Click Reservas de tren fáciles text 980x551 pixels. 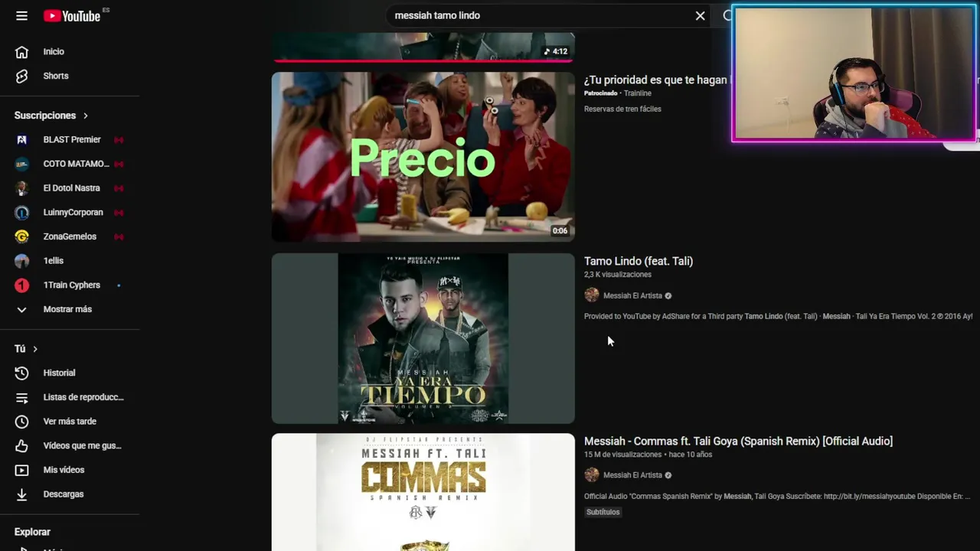coord(622,109)
